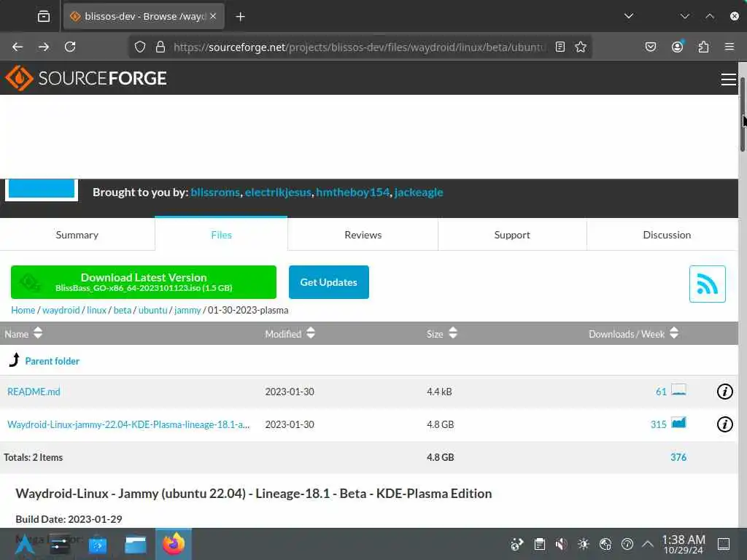Go to ubuntu breadcrumb folder
The image size is (747, 560).
point(152,310)
